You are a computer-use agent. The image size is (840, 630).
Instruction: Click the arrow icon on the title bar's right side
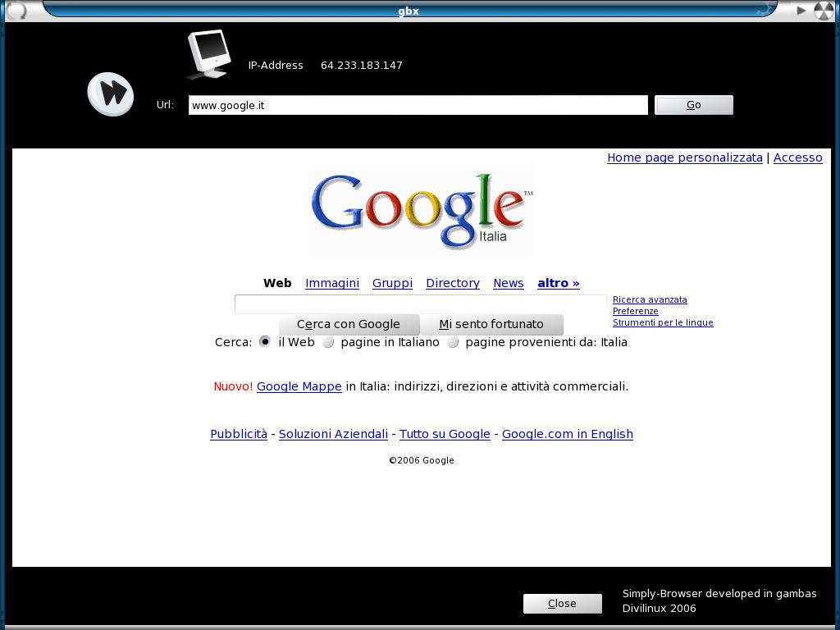point(801,10)
